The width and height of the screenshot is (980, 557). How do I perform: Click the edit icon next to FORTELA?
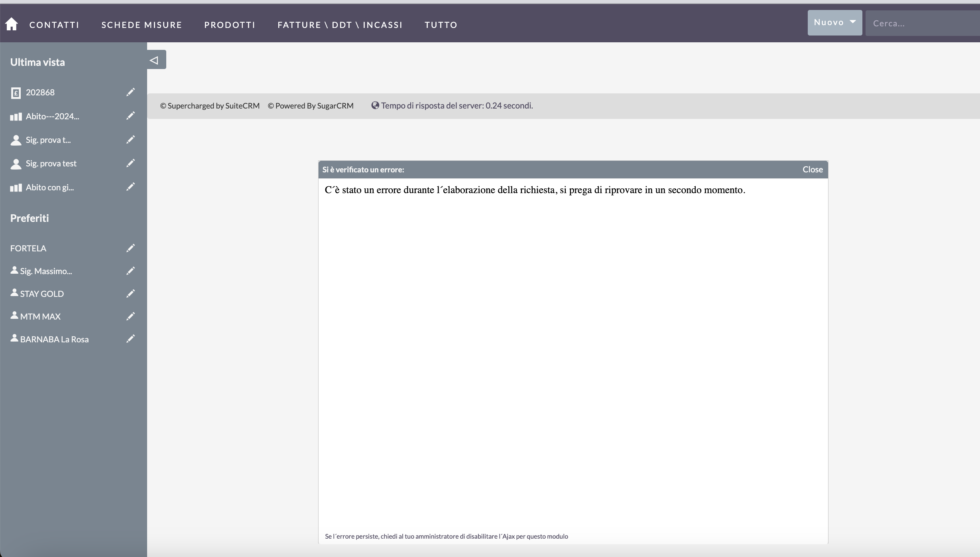point(130,248)
